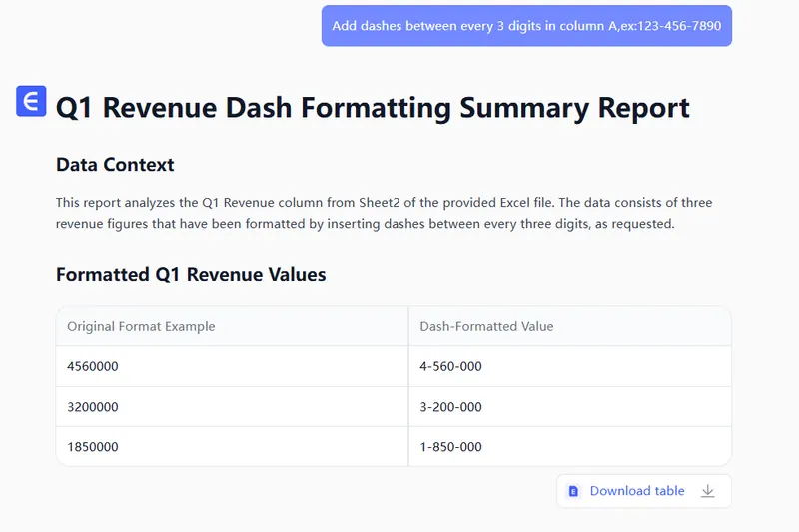799x532 pixels.
Task: Select the cell containing 3200000
Action: coord(93,407)
